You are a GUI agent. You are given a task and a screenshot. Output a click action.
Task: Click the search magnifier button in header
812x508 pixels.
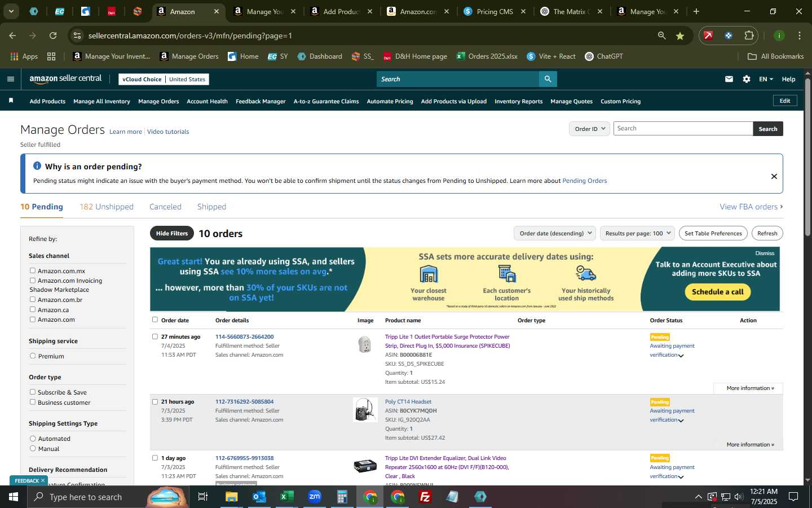point(548,79)
